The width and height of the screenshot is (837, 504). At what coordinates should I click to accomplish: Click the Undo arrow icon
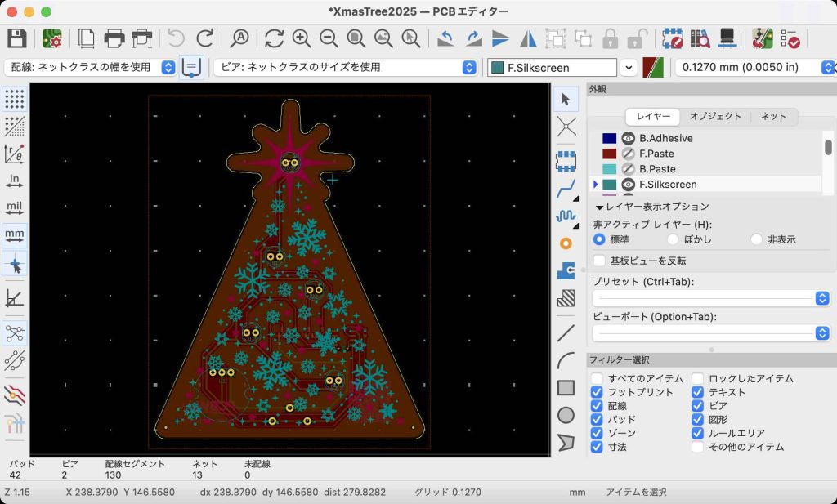click(176, 38)
